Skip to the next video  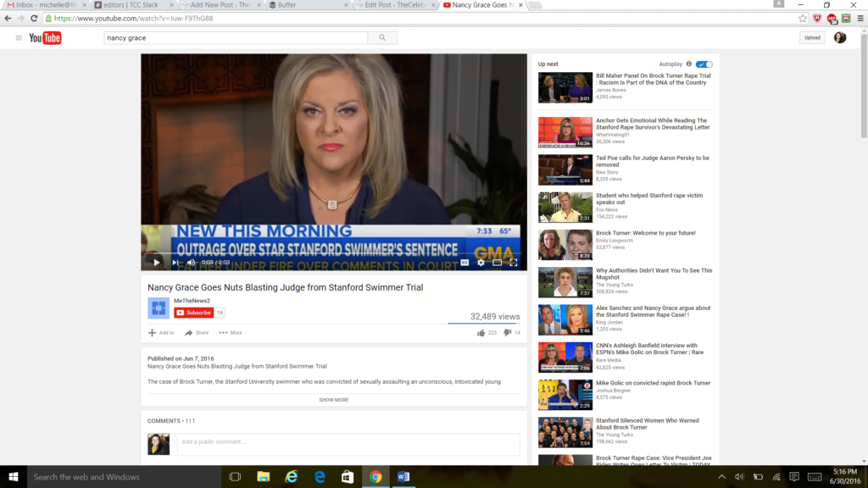coord(175,263)
